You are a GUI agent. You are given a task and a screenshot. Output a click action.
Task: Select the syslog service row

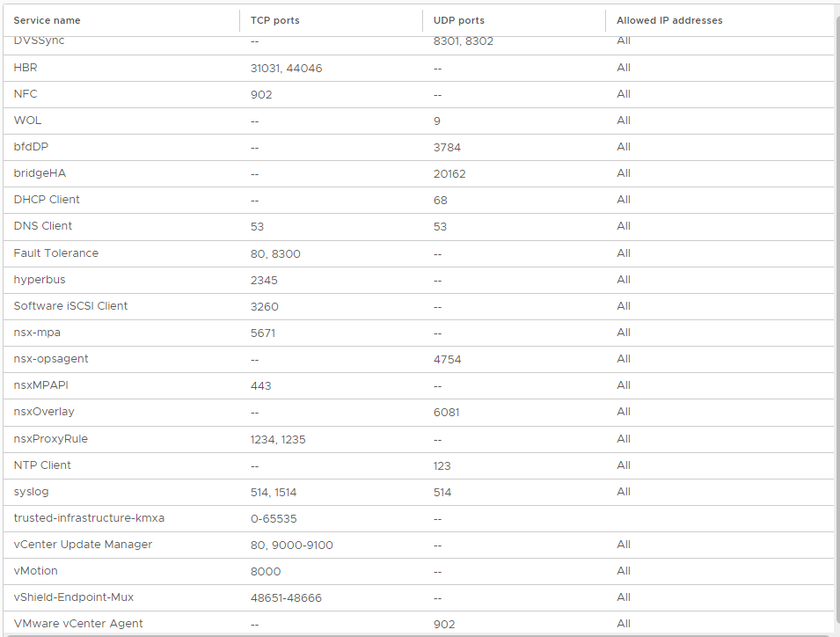pos(419,492)
